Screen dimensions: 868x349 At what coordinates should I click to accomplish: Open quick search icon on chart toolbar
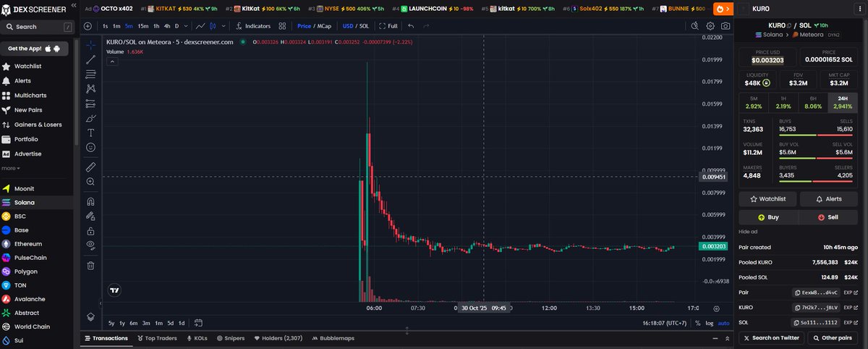click(x=694, y=25)
